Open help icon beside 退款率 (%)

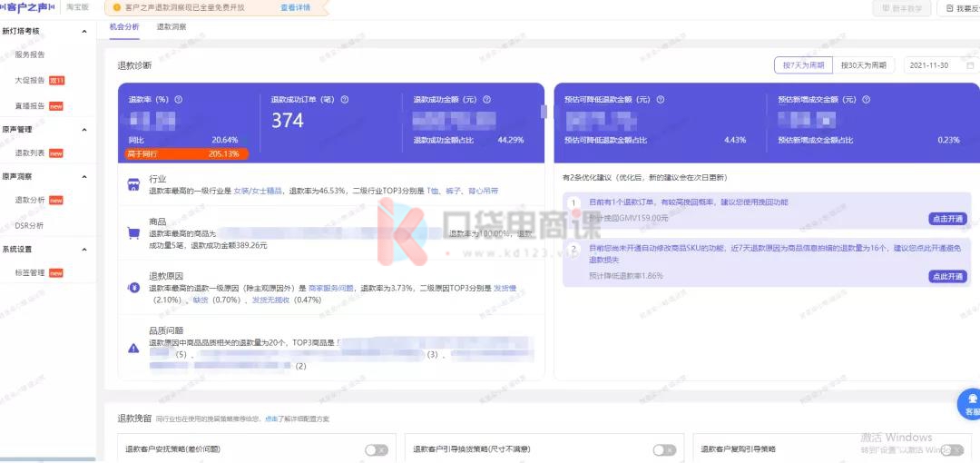click(x=179, y=100)
